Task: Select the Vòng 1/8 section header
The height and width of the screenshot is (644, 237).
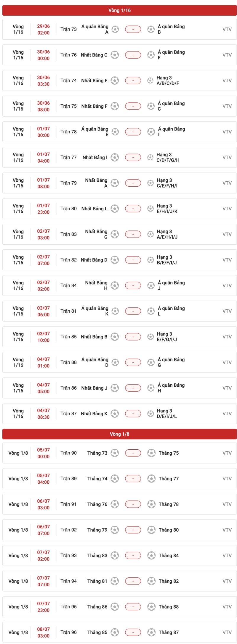Action: pyautogui.click(x=119, y=434)
